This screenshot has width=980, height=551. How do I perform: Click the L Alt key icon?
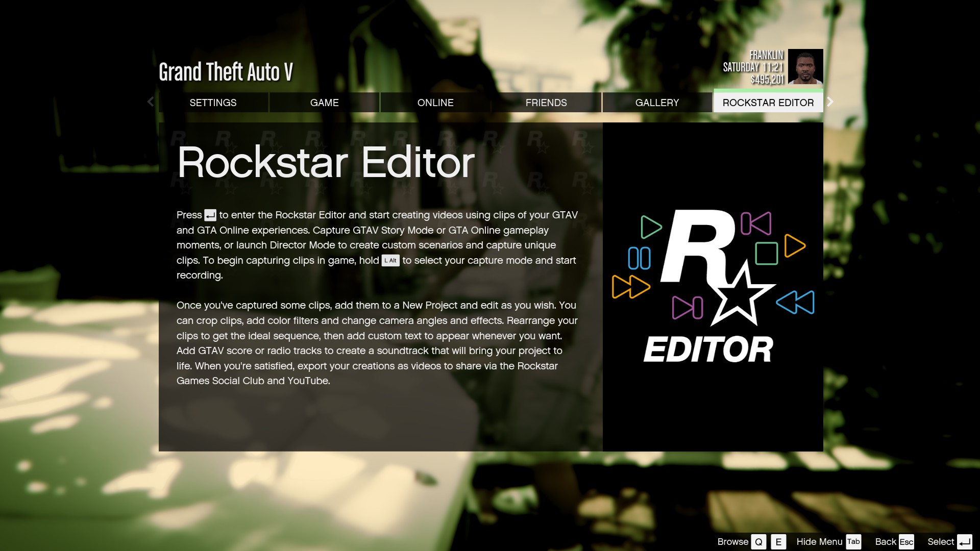click(x=390, y=261)
